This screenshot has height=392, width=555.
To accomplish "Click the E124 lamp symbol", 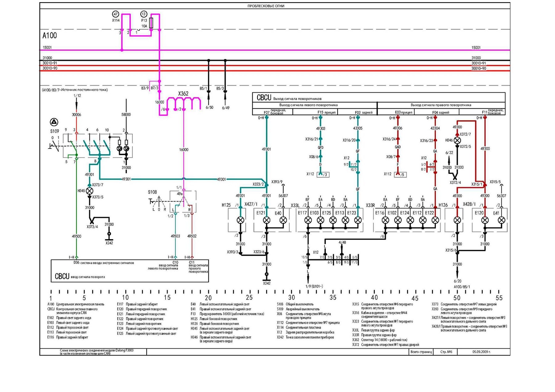I will (x=410, y=220).
